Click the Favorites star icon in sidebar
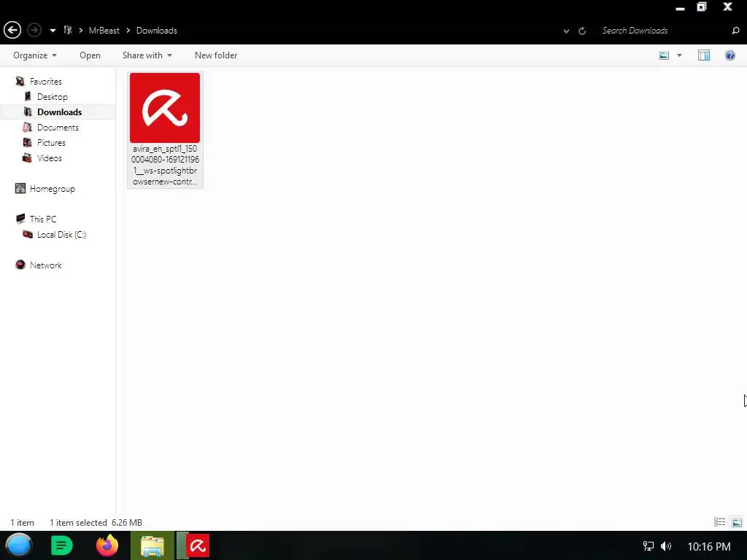The image size is (747, 560). point(20,82)
